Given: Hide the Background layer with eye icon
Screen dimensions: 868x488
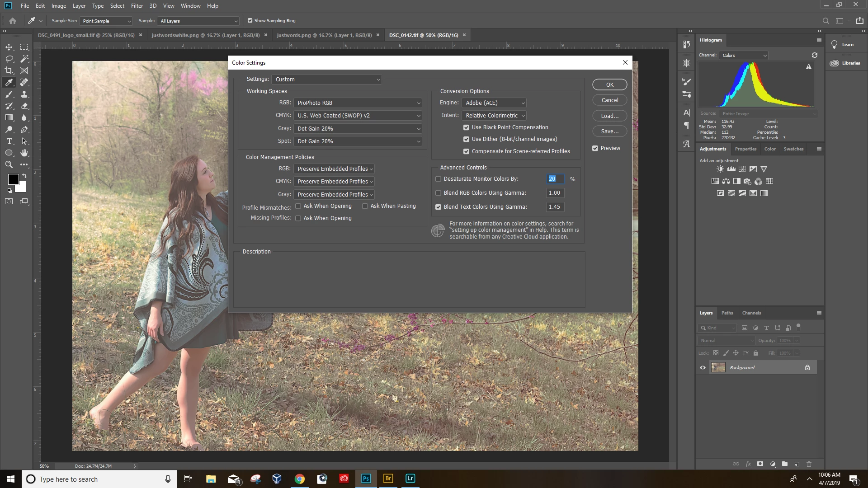Looking at the screenshot, I should [x=703, y=367].
